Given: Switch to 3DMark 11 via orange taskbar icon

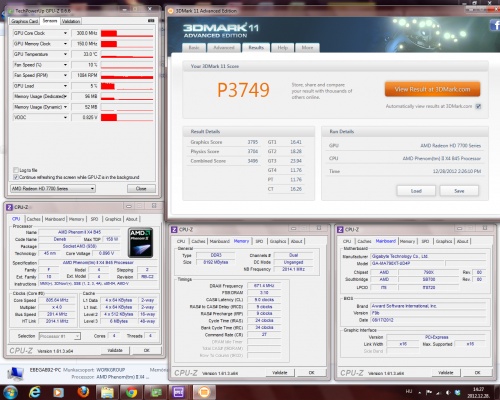Looking at the screenshot, I should point(204,392).
